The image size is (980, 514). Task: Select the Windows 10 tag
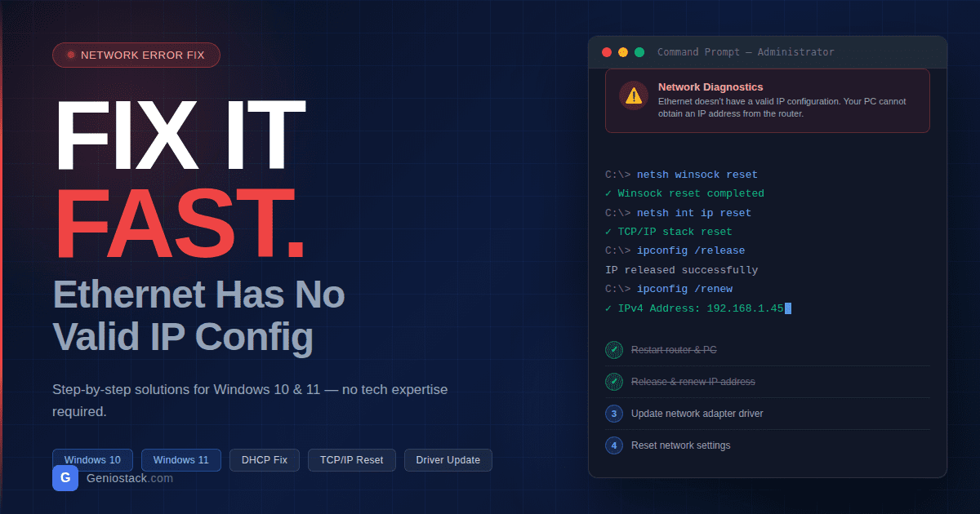tap(92, 460)
